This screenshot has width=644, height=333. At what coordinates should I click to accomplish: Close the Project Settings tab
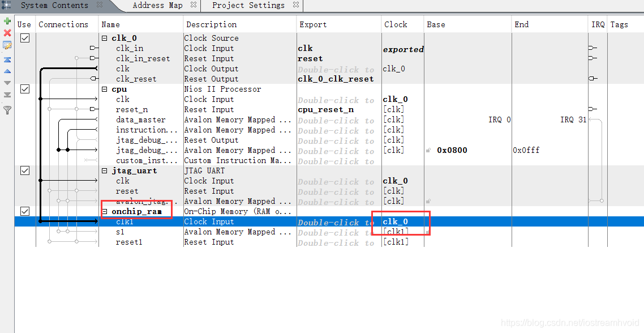click(296, 5)
